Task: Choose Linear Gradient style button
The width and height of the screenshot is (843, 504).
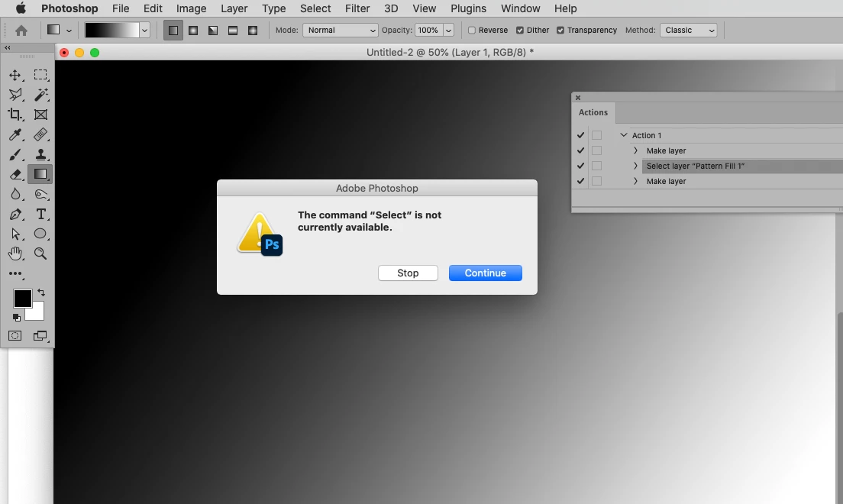Action: click(x=173, y=30)
